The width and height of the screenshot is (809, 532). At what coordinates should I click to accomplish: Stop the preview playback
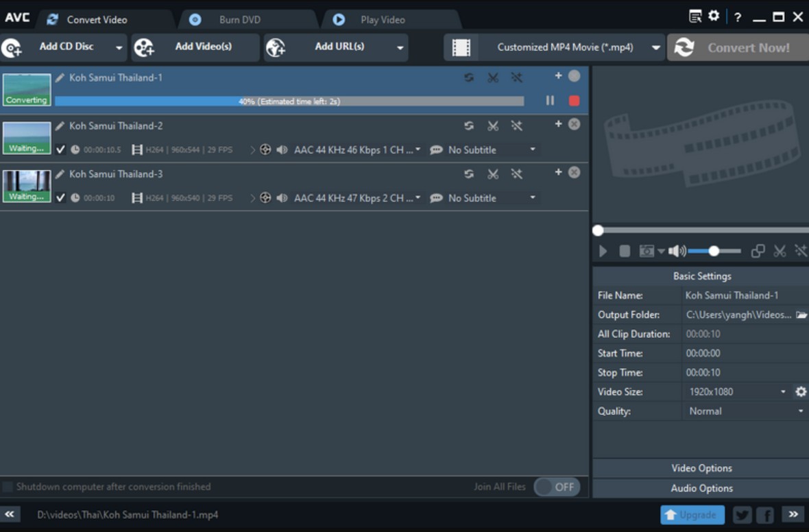[625, 252]
